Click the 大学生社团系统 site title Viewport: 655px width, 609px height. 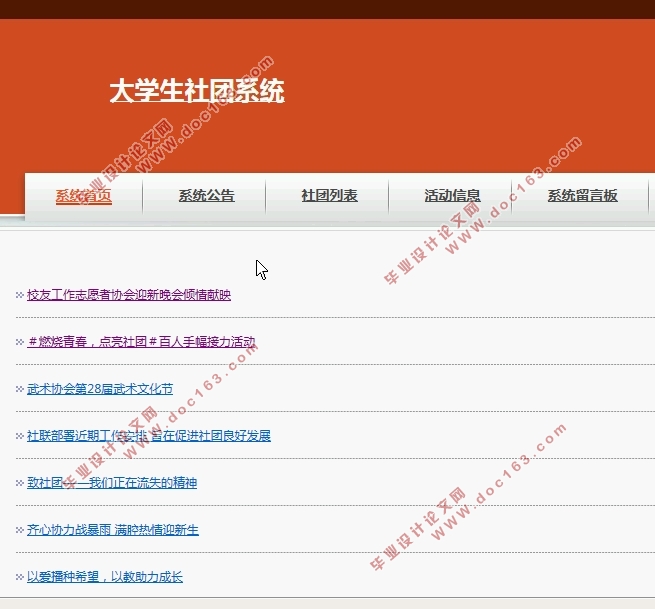point(197,91)
